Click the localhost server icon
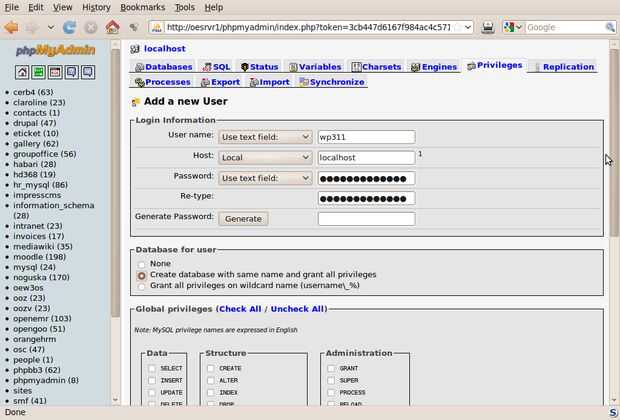This screenshot has width=620, height=420. (135, 49)
